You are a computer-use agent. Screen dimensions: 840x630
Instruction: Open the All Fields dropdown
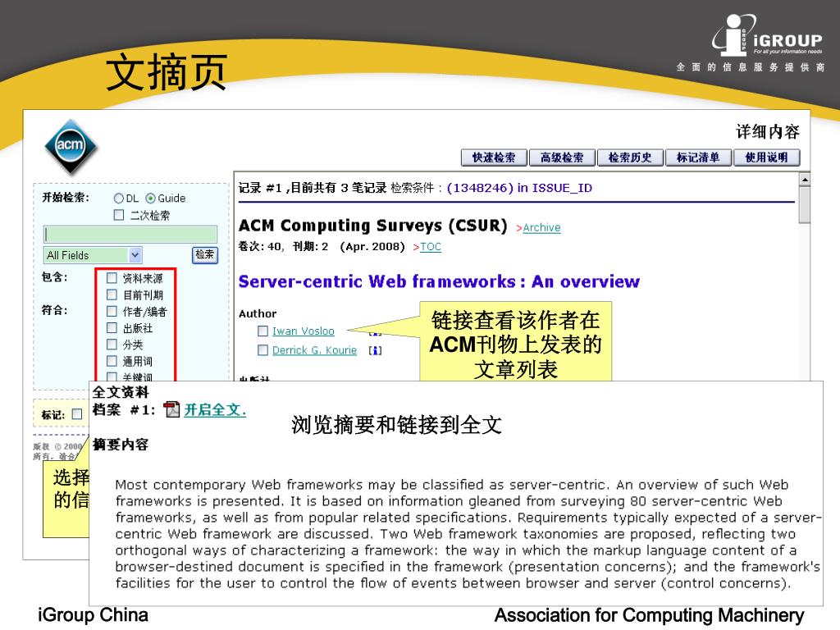click(93, 255)
